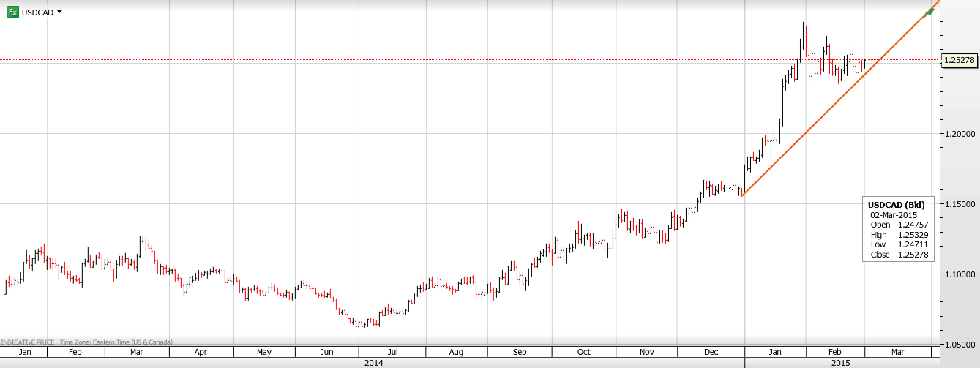This screenshot has height=368, width=980.
Task: Click the green Fx instrument icon
Action: pyautogui.click(x=12, y=12)
